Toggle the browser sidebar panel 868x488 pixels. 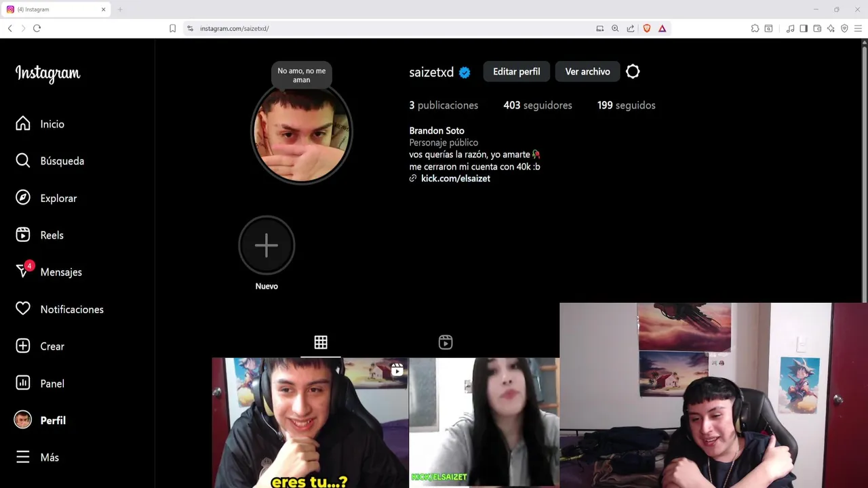click(804, 28)
